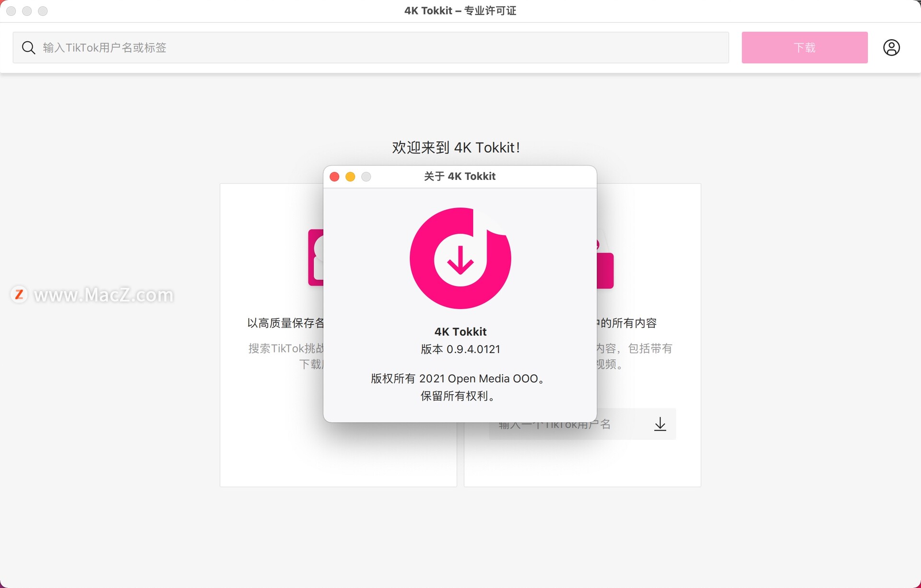
Task: Click the pink 4K Tokkit logo
Action: pyautogui.click(x=460, y=258)
